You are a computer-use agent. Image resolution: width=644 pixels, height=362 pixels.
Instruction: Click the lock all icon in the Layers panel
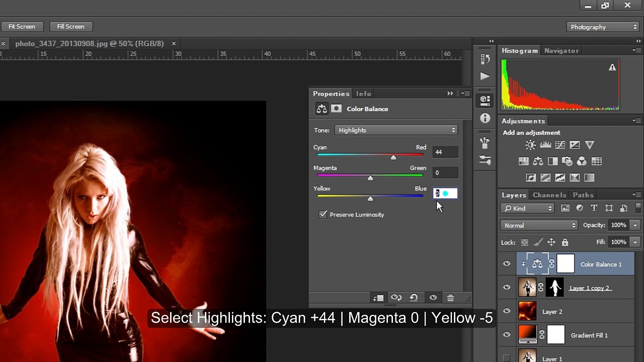(565, 242)
